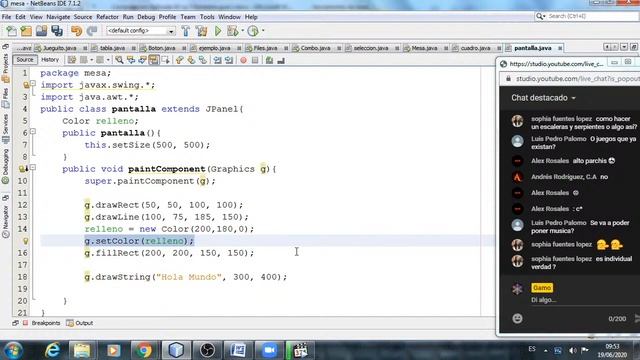Open dropdown arrow next to Profile Project
Screen dimensions: 640x360
263,31
